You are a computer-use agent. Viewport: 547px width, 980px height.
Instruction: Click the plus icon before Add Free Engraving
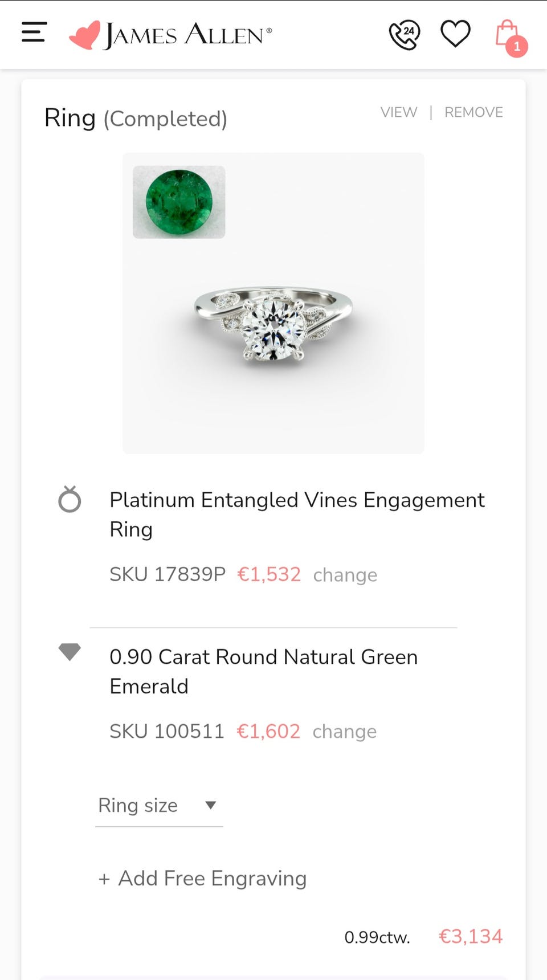[104, 879]
